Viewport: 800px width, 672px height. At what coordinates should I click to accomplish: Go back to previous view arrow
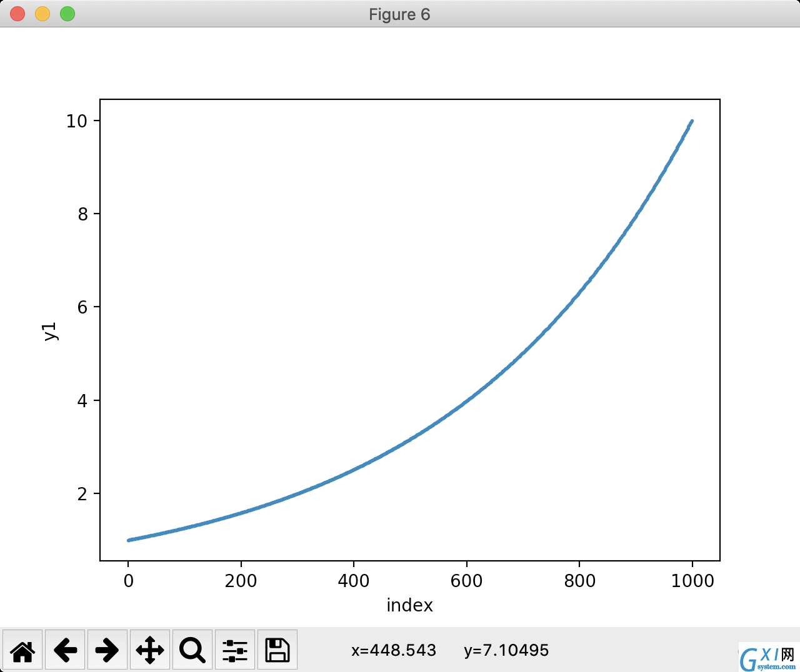tap(65, 650)
